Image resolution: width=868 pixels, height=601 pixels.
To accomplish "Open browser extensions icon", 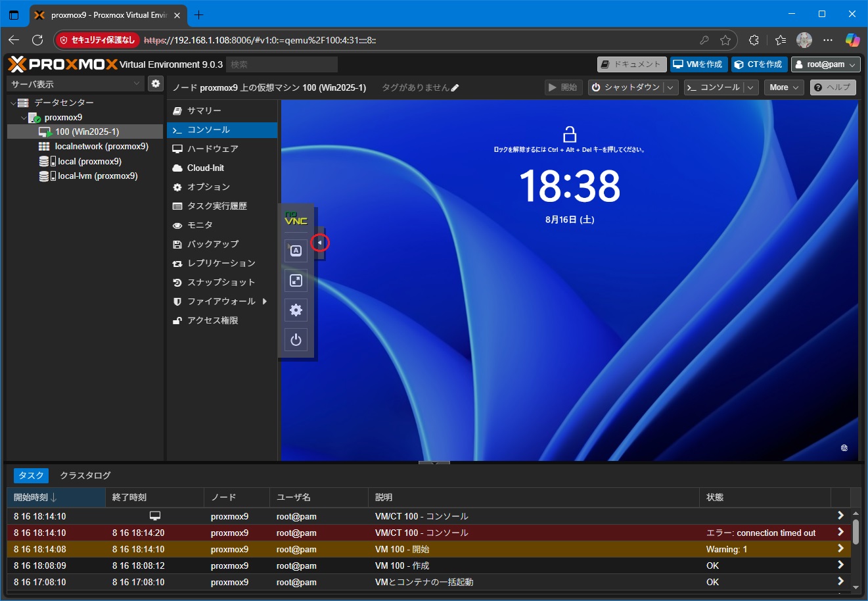I will [754, 40].
